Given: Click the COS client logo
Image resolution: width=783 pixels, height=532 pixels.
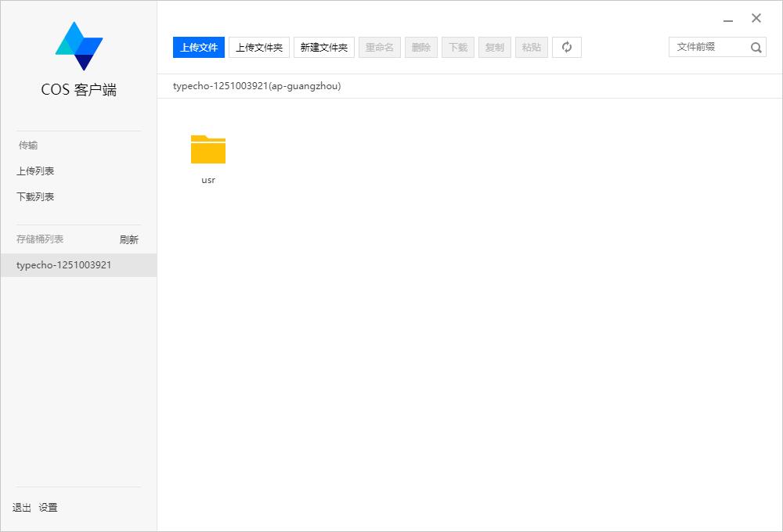Looking at the screenshot, I should click(78, 46).
